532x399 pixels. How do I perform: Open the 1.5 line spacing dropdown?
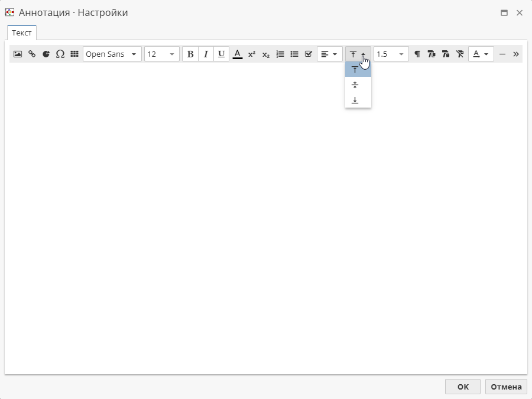[x=391, y=54]
